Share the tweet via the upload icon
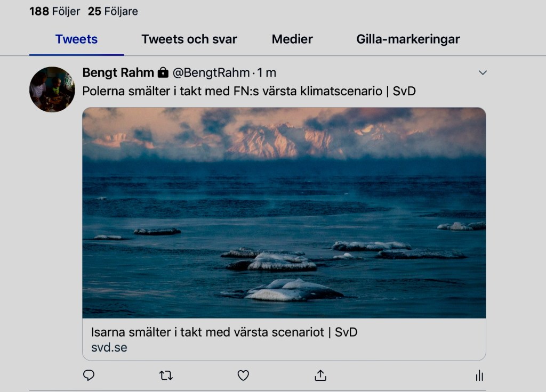This screenshot has width=546, height=392. pos(320,375)
